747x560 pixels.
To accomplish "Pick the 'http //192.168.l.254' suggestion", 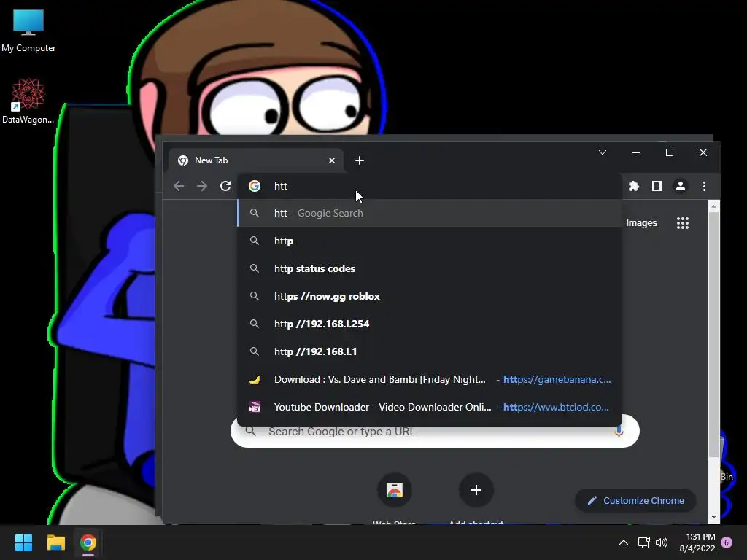I will tap(429, 324).
